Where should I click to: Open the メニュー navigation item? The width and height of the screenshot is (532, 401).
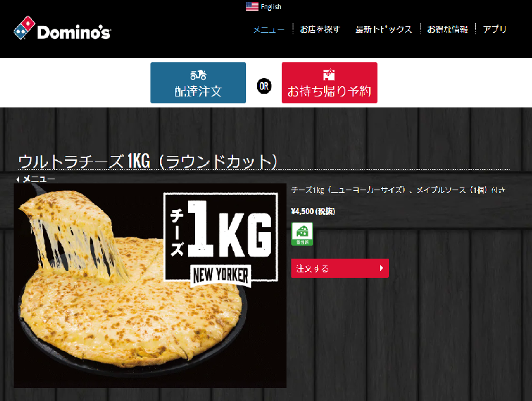coord(269,29)
